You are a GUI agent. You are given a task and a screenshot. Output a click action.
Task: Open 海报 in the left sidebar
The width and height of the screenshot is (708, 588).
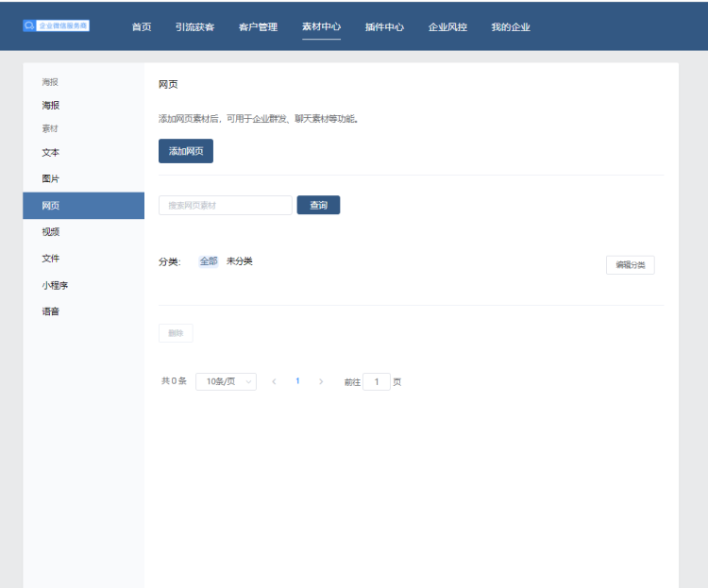click(x=51, y=106)
